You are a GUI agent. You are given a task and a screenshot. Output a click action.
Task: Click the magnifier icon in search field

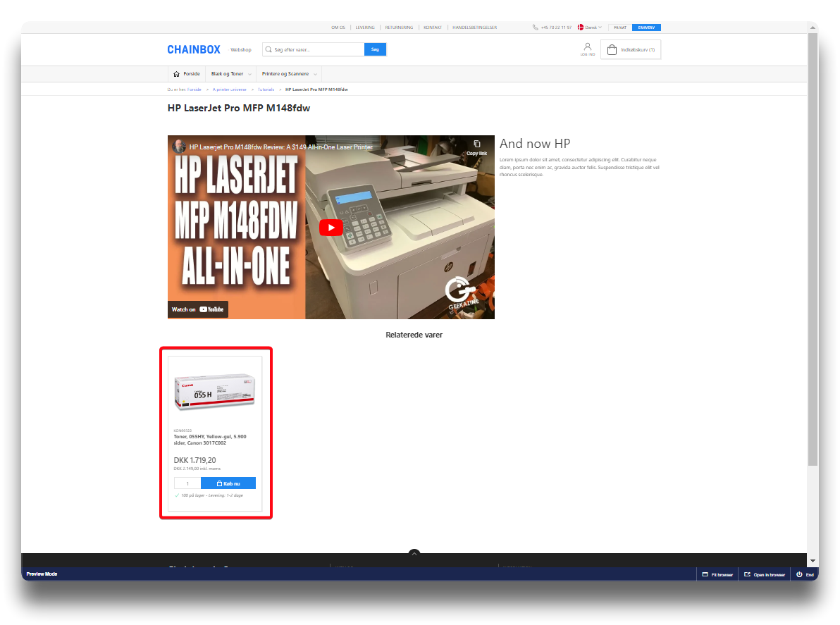(x=268, y=50)
